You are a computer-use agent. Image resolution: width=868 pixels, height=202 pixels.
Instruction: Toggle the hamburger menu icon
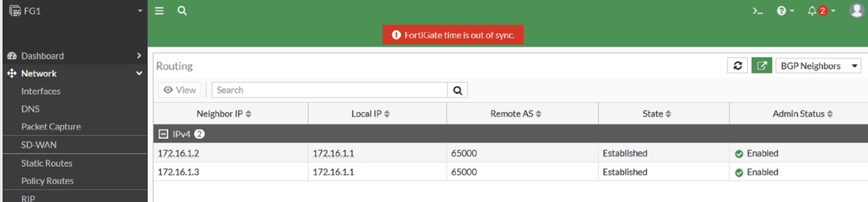pos(159,11)
